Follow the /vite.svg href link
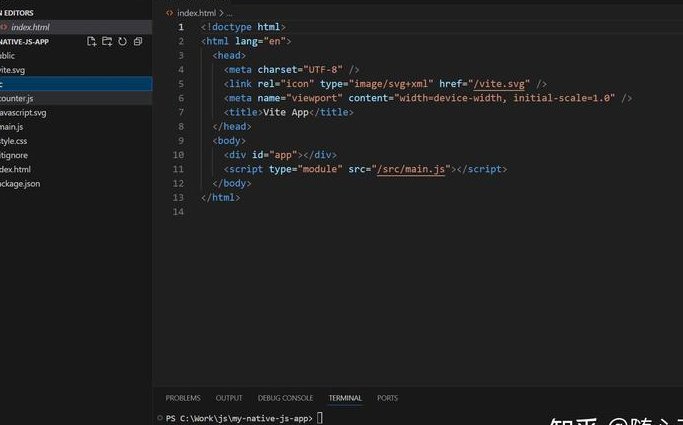Viewport: 683px width, 425px height. (499, 84)
